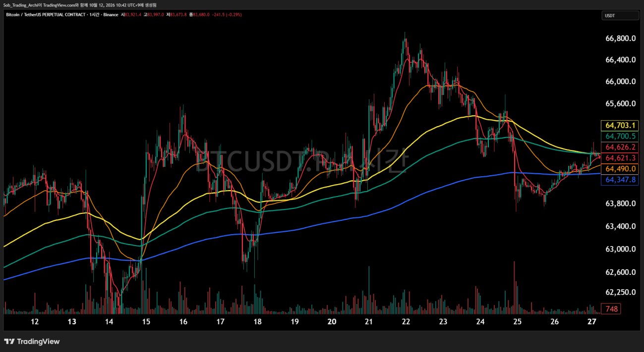Click date 16 on the time axis
The height and width of the screenshot is (352, 644).
(183, 322)
